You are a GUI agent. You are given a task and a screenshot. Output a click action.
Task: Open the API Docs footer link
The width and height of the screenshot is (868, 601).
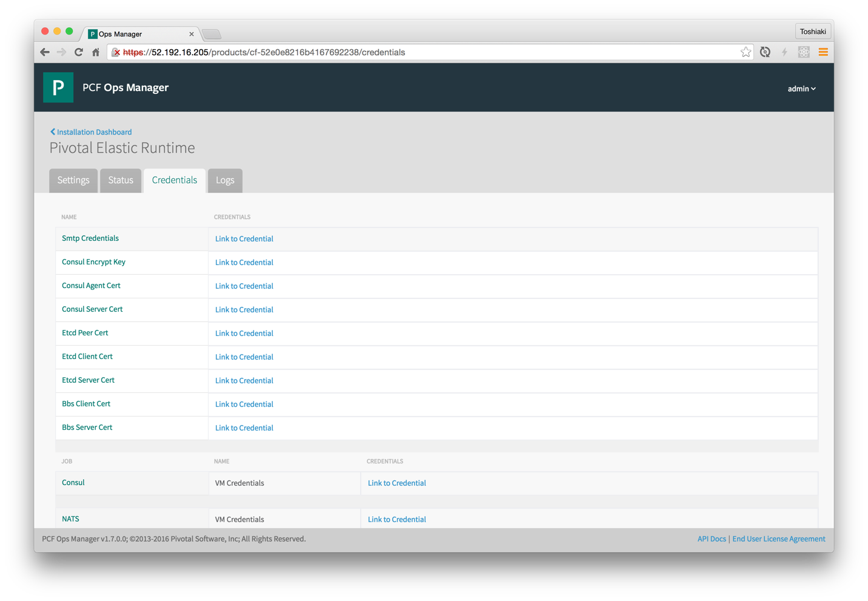coord(711,539)
